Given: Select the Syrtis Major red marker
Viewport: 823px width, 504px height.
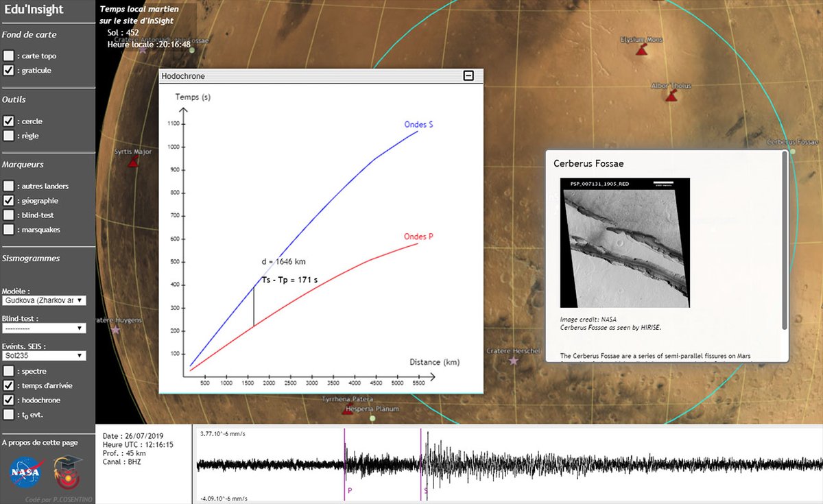Looking at the screenshot, I should (134, 161).
